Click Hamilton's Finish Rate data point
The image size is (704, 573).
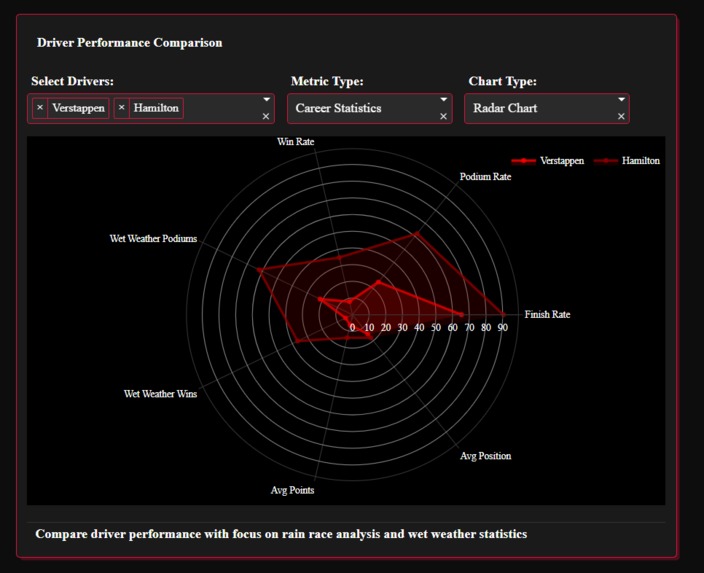click(503, 315)
